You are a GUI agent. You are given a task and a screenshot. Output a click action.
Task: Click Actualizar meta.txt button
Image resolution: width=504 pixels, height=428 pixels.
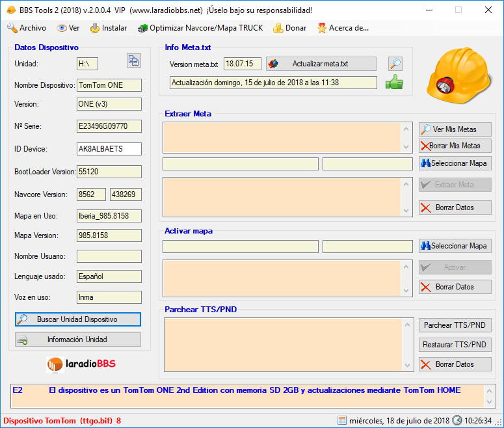321,64
